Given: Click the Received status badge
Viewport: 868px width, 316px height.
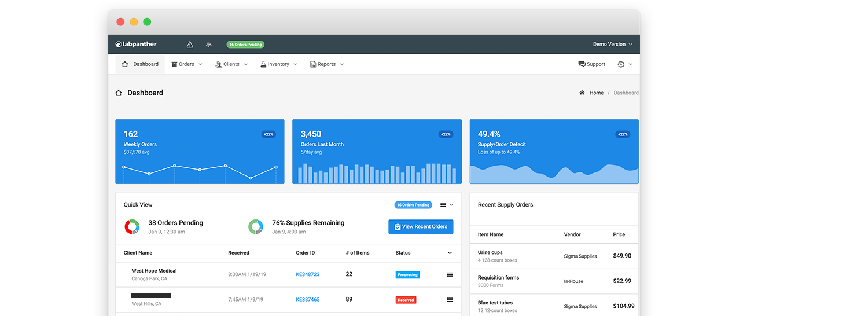Looking at the screenshot, I should point(406,300).
